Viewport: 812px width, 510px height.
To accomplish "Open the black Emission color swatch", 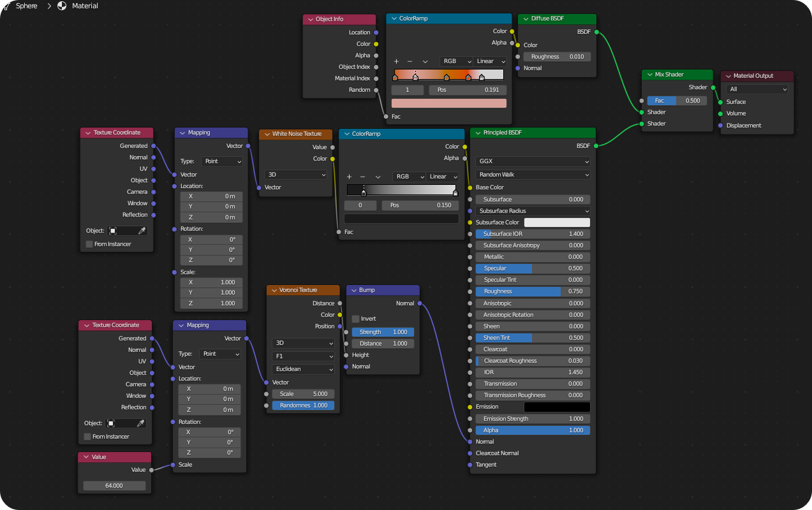I will coord(557,407).
